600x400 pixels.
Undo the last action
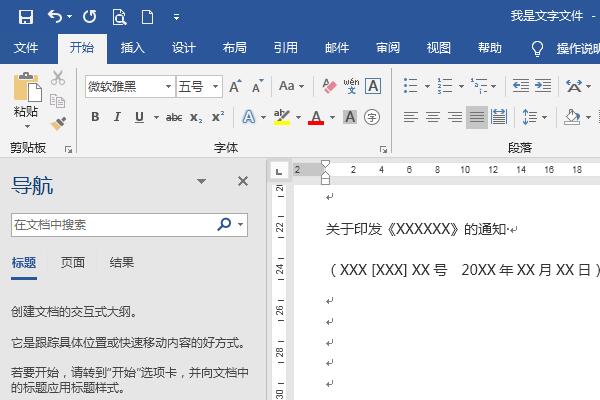(55, 16)
